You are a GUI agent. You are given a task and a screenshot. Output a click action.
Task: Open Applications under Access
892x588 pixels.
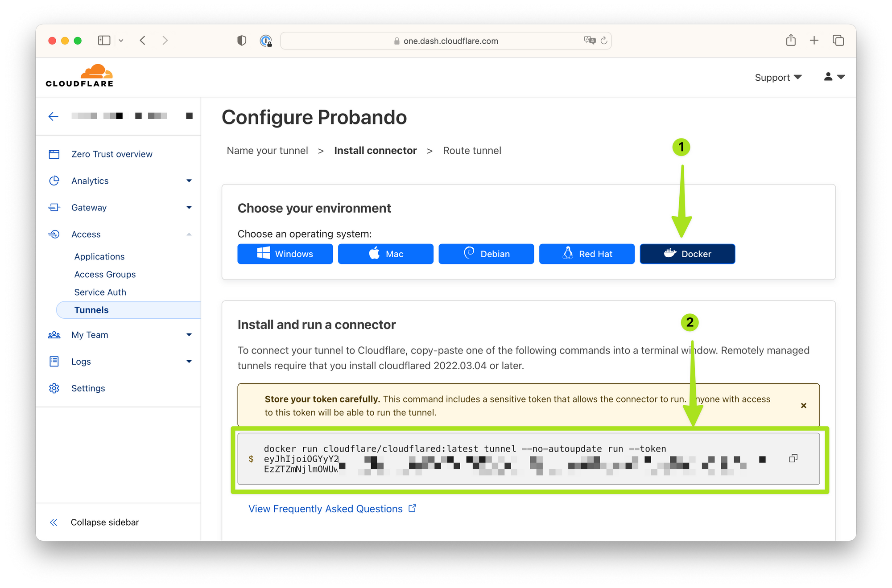pos(99,257)
